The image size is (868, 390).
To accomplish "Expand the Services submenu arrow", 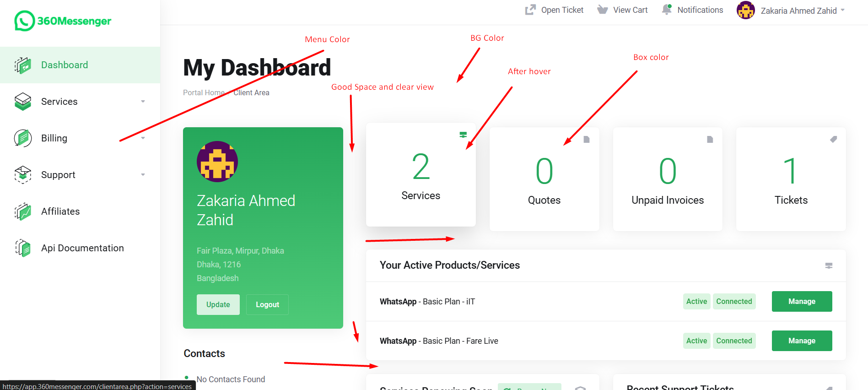I will tap(143, 102).
